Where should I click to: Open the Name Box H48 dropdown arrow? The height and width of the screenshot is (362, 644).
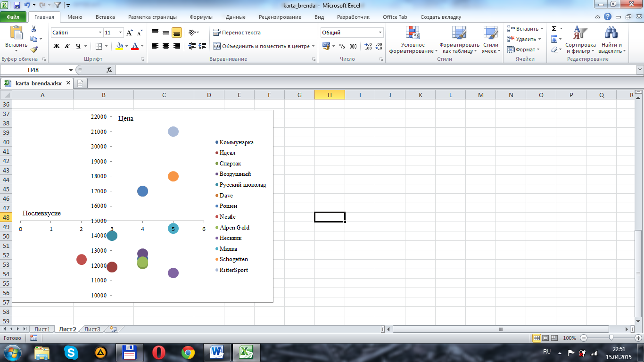[x=71, y=70]
